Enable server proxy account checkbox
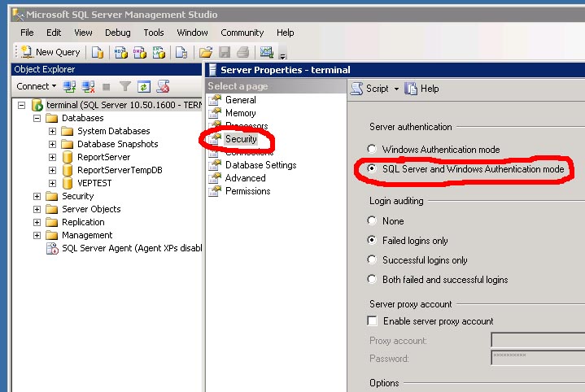The width and height of the screenshot is (585, 392). click(x=372, y=320)
